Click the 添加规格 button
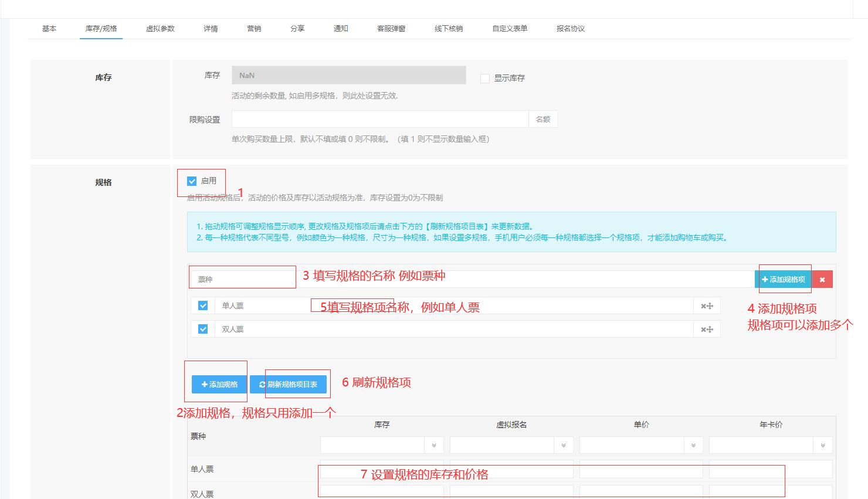The width and height of the screenshot is (868, 499). click(x=219, y=385)
